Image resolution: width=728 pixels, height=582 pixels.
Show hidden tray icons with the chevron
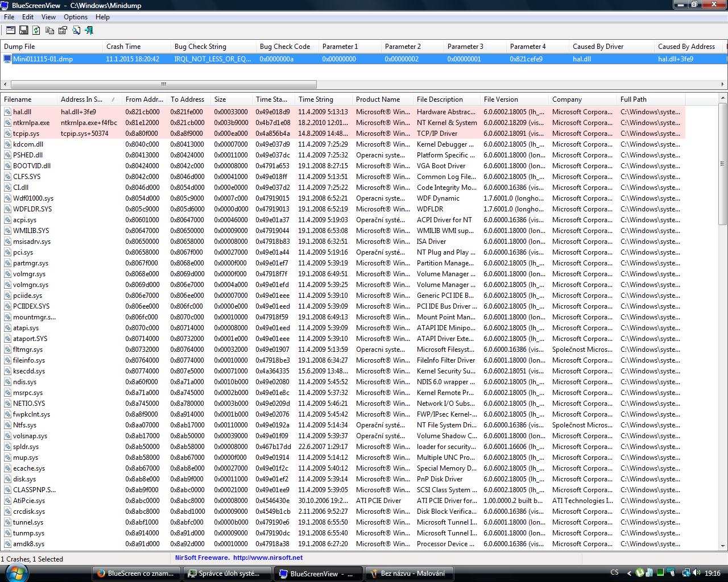pyautogui.click(x=628, y=573)
